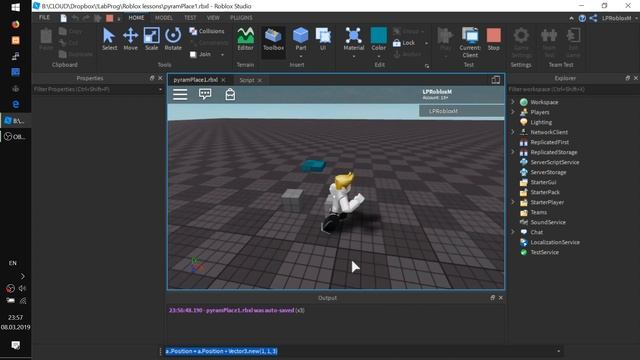Screen dimensions: 640x360
Task: Open the Part dropdown arrow
Action: [x=301, y=56]
